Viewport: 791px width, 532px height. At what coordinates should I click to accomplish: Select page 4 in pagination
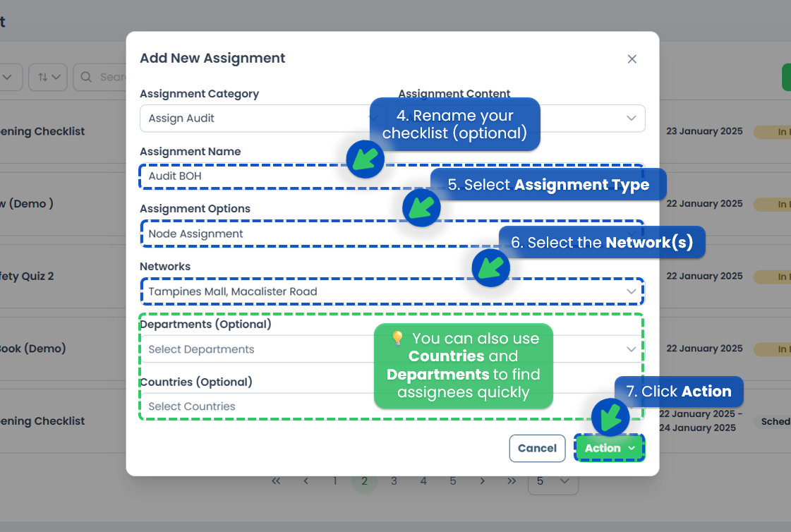(x=423, y=481)
